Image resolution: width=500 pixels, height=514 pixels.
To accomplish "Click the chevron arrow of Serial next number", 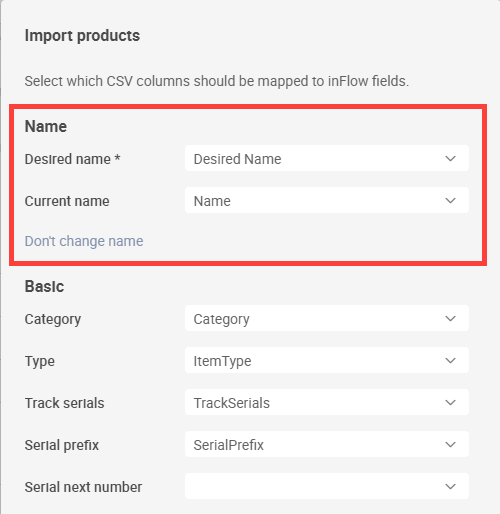I will coord(450,487).
